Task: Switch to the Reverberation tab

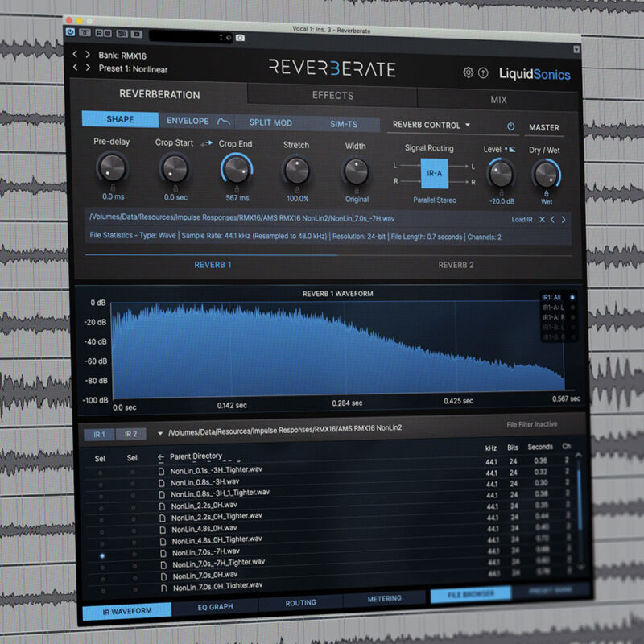Action: [159, 94]
